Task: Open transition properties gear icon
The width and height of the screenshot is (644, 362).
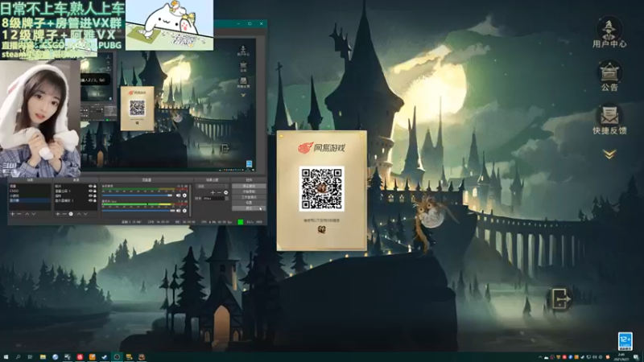Action: click(226, 192)
